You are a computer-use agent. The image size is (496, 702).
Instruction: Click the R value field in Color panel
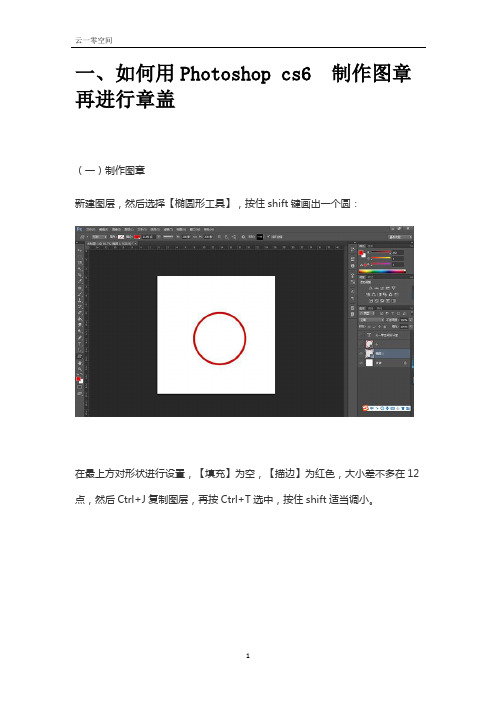(398, 253)
